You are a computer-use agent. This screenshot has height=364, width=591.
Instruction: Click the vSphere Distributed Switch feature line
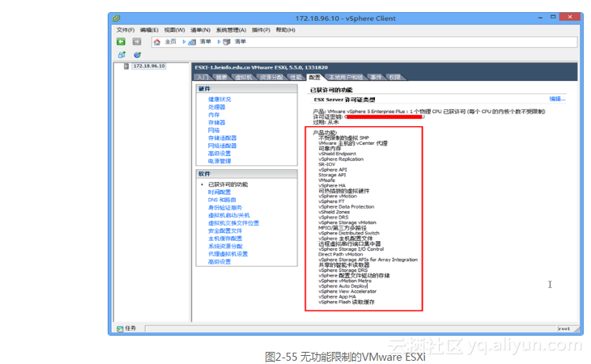tap(349, 234)
